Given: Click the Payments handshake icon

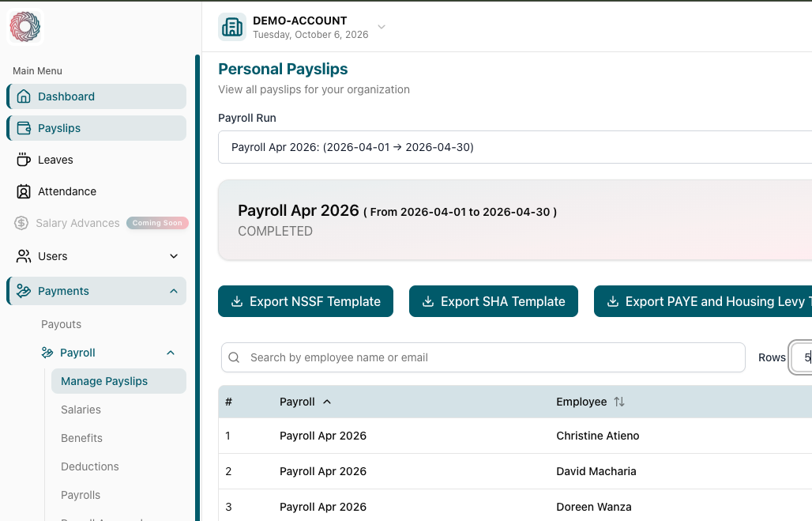Looking at the screenshot, I should tap(24, 291).
